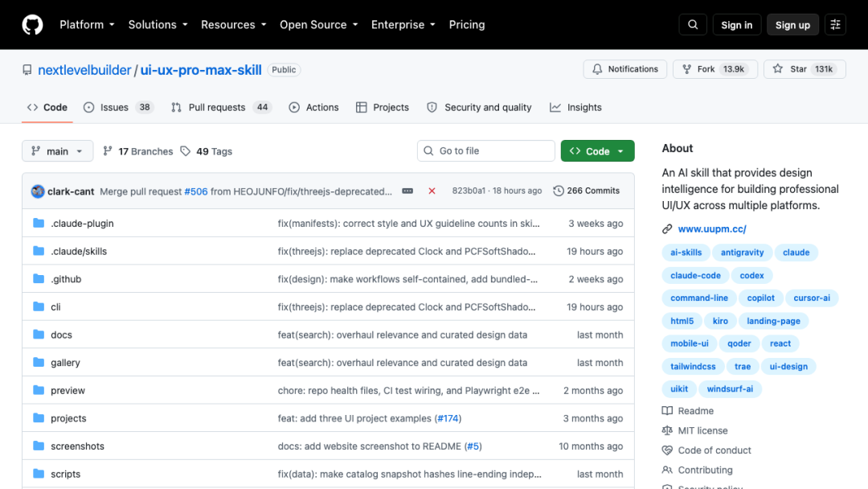Open the .claude-plugin folder icon
868x489 pixels.
point(39,223)
